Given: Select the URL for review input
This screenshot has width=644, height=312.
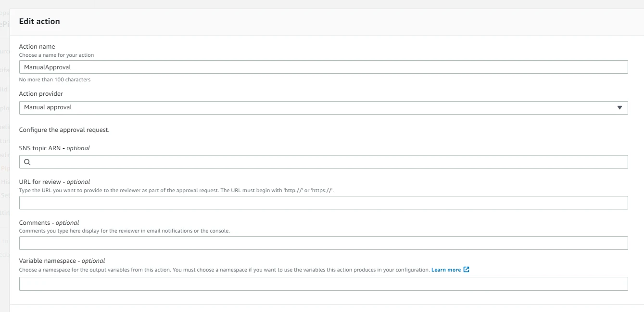Looking at the screenshot, I should 323,203.
